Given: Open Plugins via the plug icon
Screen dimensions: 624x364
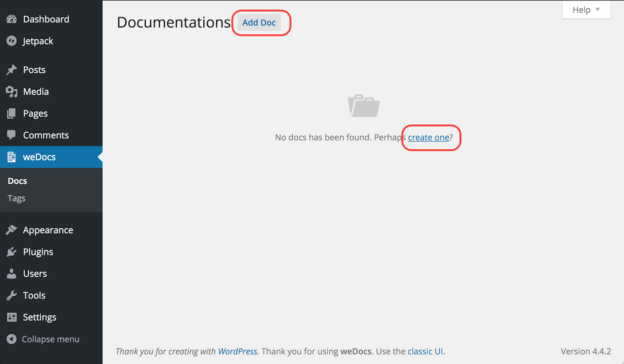Looking at the screenshot, I should click(11, 251).
